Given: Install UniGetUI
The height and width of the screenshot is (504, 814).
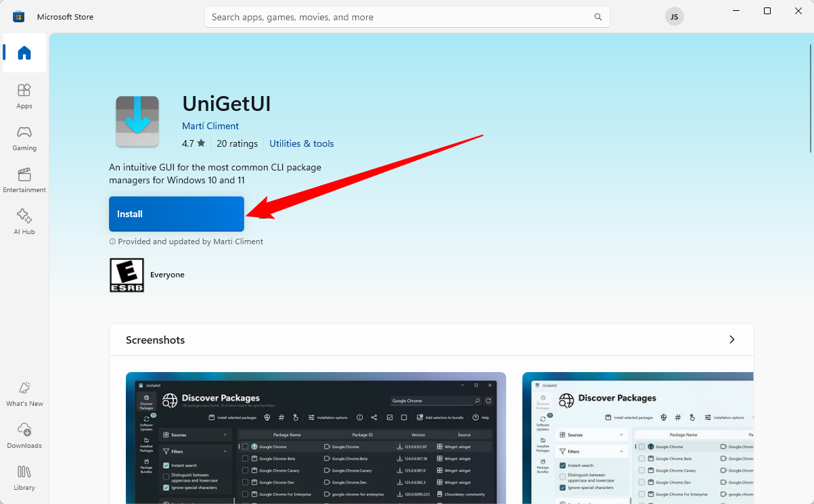Looking at the screenshot, I should click(x=176, y=214).
